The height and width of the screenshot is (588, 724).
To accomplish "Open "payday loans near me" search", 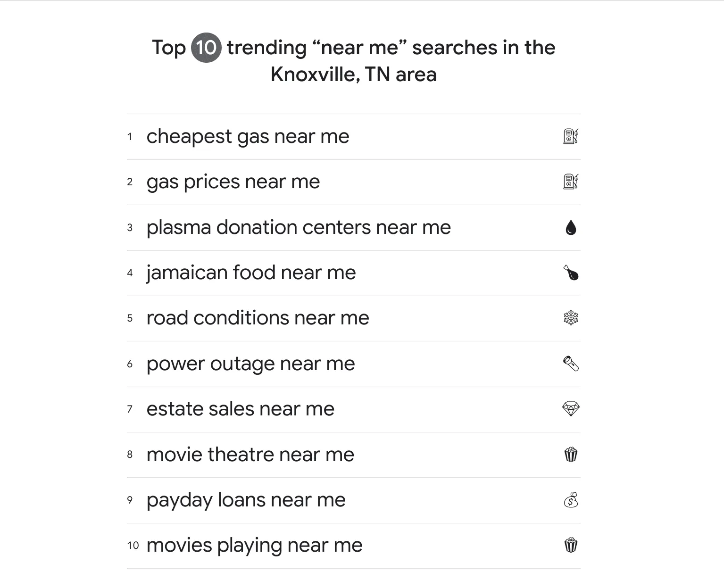I will (x=246, y=500).
